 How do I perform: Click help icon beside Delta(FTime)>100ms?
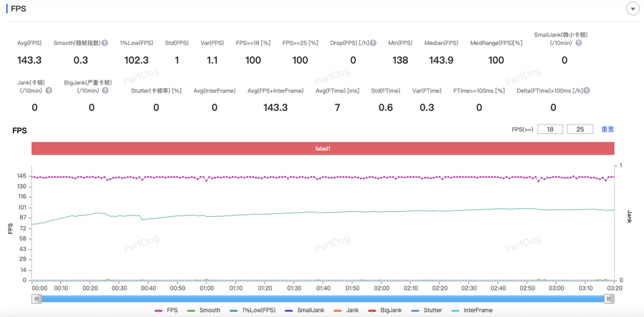tap(587, 91)
